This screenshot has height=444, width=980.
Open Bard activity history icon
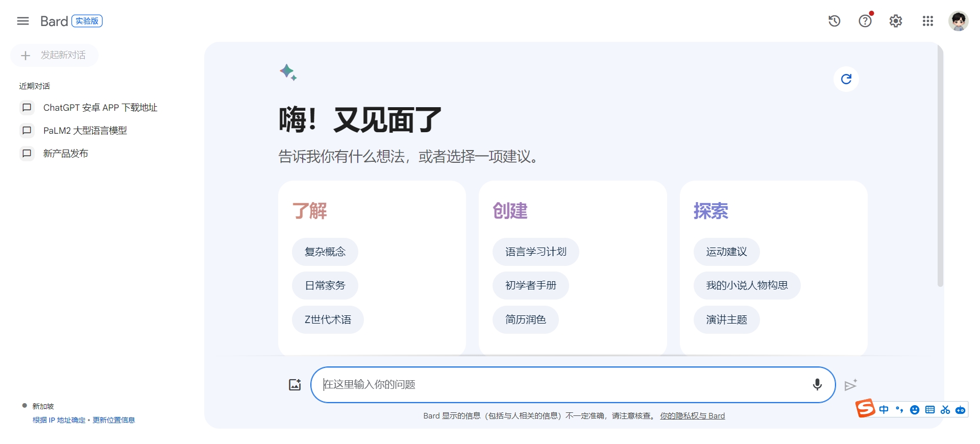835,21
